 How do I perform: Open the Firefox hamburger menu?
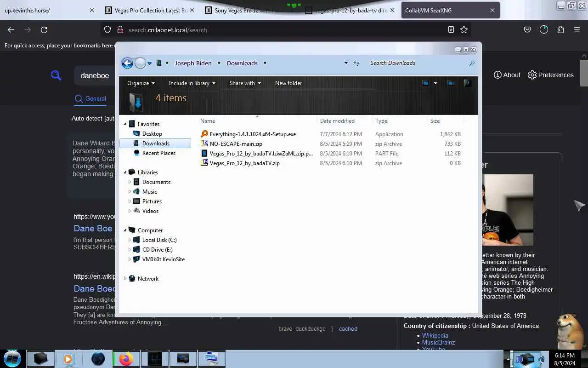pos(577,30)
